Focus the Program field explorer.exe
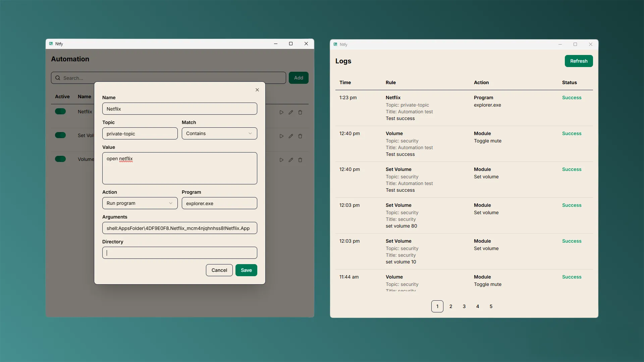 click(219, 203)
